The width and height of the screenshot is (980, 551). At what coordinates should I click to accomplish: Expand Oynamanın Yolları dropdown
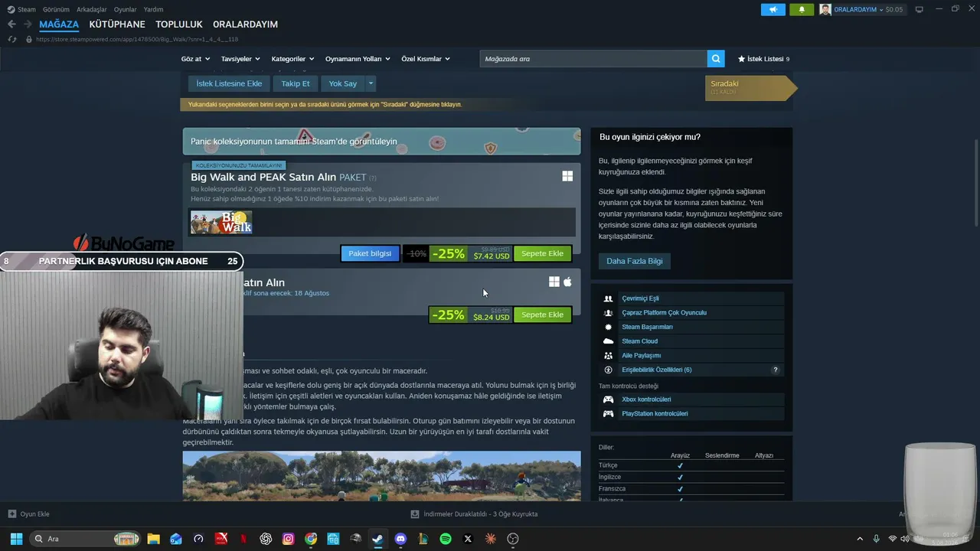pos(358,59)
